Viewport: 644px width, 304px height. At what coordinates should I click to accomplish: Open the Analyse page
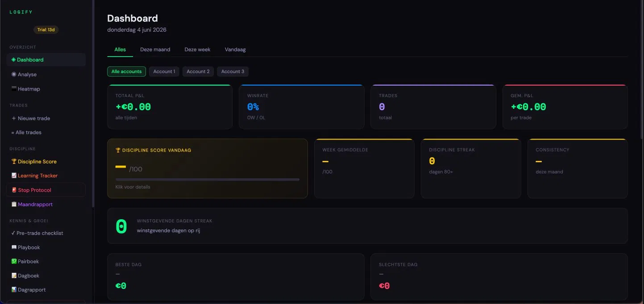coord(46,74)
